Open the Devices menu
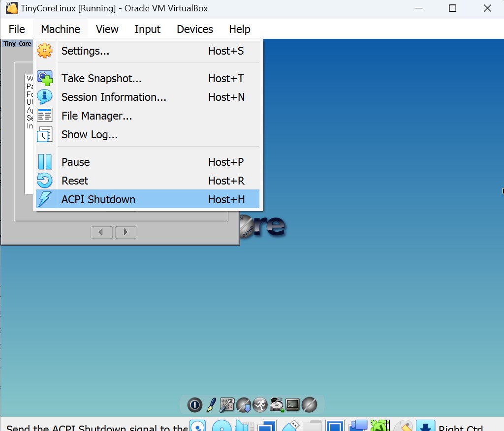Screen dimensions: 504x431 [x=195, y=29]
